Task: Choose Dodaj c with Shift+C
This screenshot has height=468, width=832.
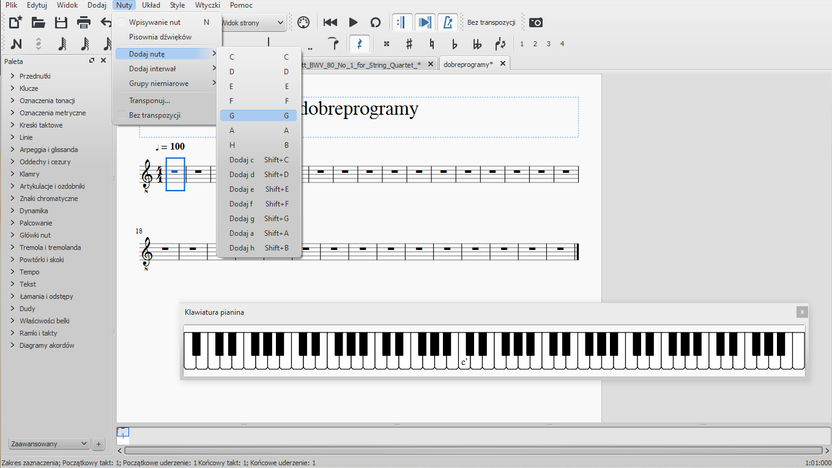Action: pyautogui.click(x=258, y=160)
